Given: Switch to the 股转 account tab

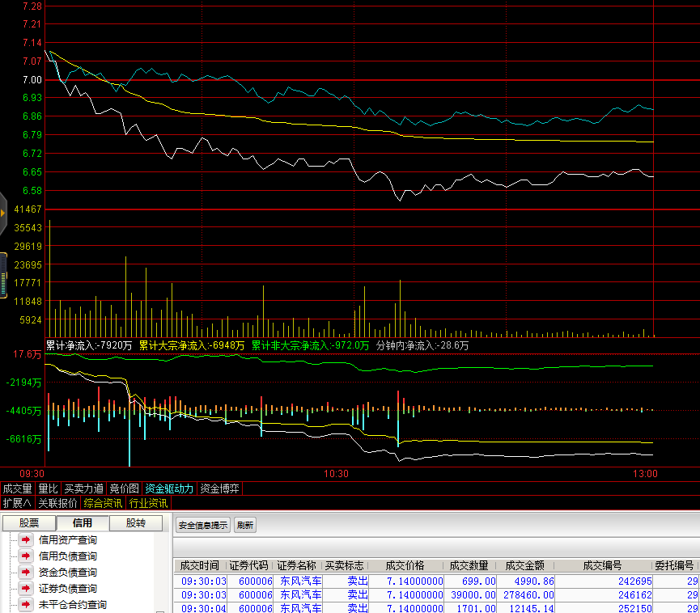Looking at the screenshot, I should (136, 523).
